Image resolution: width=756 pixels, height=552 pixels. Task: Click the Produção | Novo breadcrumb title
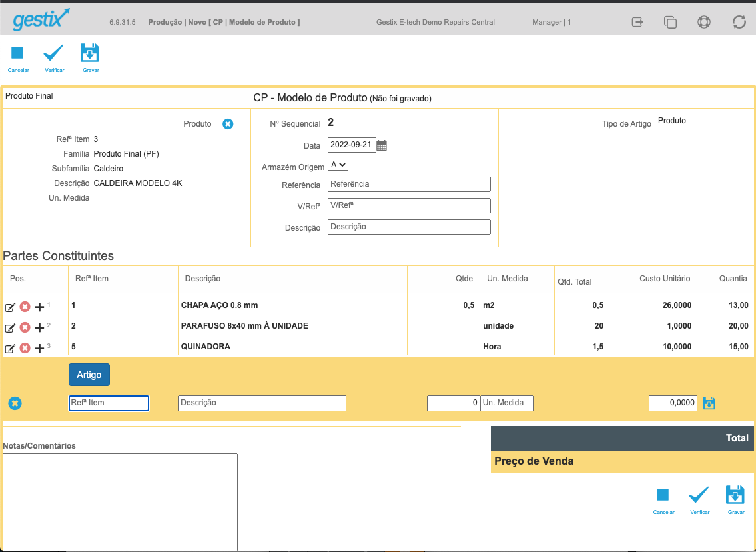(x=224, y=22)
